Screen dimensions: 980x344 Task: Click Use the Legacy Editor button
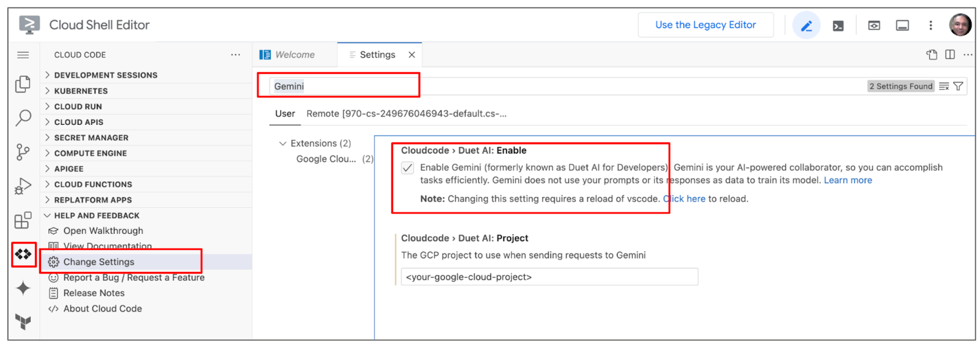(x=705, y=25)
